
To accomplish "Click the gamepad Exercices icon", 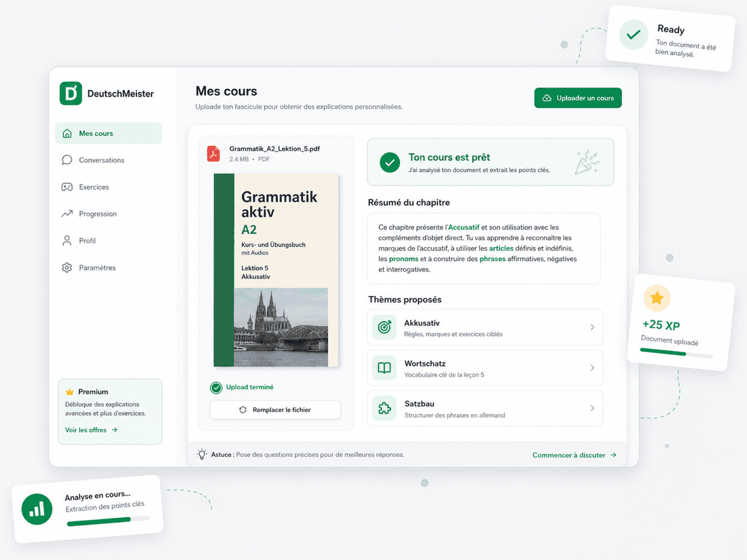I will pos(67,187).
